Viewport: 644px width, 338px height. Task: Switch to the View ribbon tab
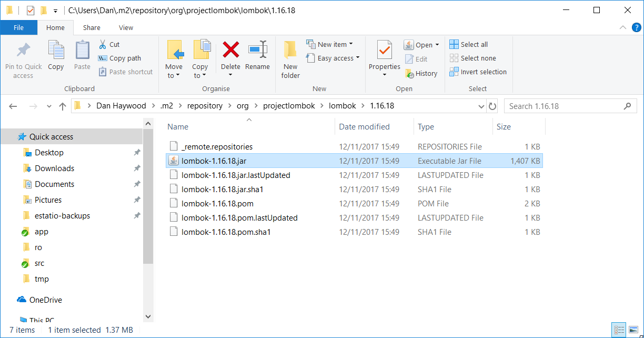(x=126, y=28)
